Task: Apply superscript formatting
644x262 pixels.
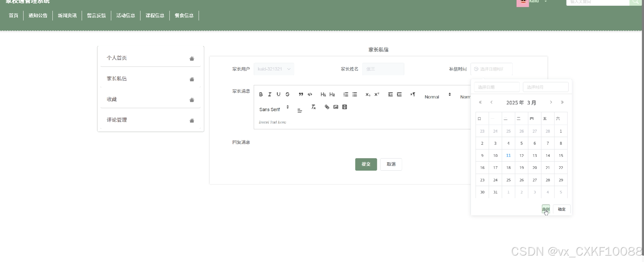Action: [x=377, y=94]
